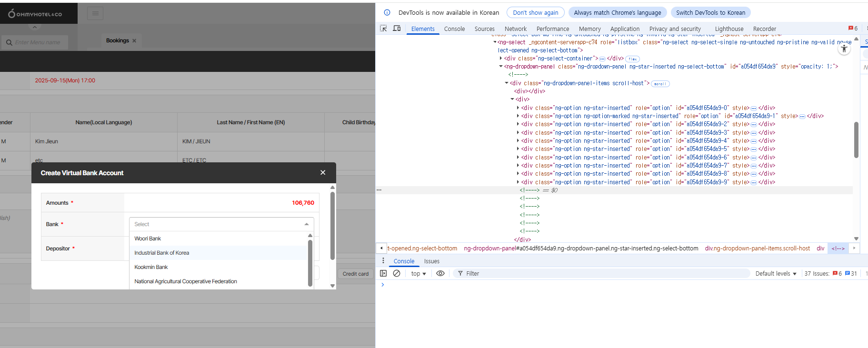Open the Default levels dropdown

tap(776, 273)
